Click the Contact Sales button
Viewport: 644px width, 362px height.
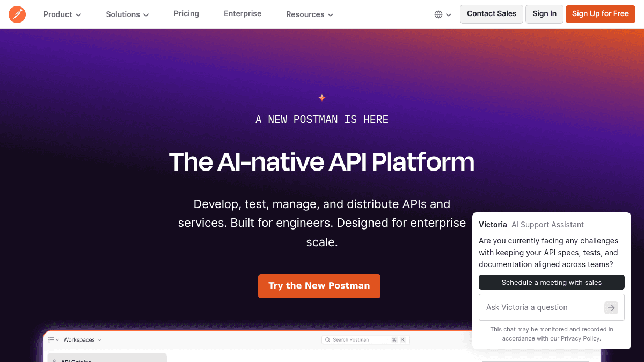tap(492, 14)
